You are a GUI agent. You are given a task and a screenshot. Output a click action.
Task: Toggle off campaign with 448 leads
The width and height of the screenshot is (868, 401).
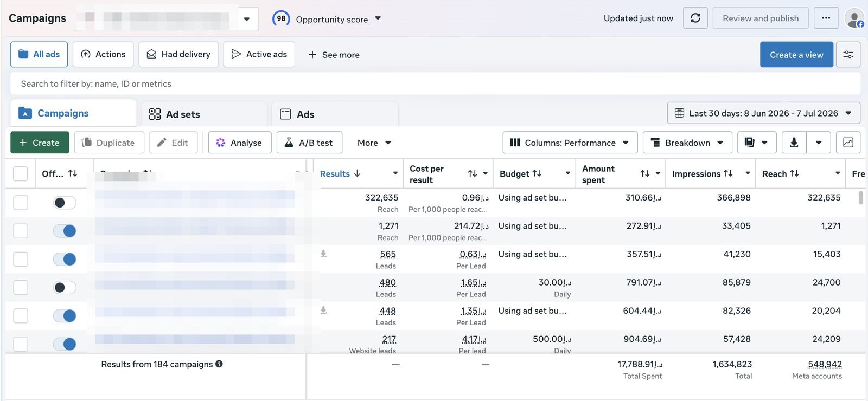(x=65, y=315)
